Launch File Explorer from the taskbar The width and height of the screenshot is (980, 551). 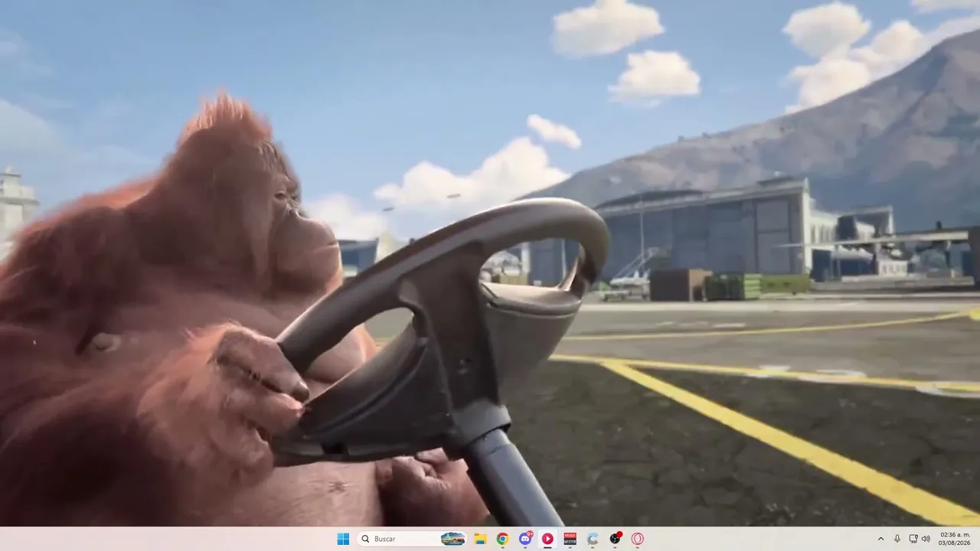coord(480,539)
